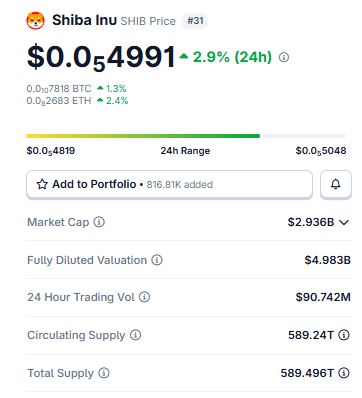Click the Shiba Inu coin logo
The image size is (362, 398).
pyautogui.click(x=36, y=21)
